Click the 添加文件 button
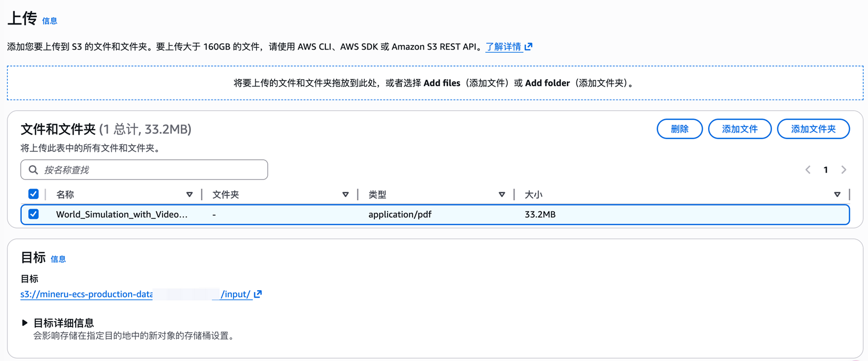 tap(740, 129)
